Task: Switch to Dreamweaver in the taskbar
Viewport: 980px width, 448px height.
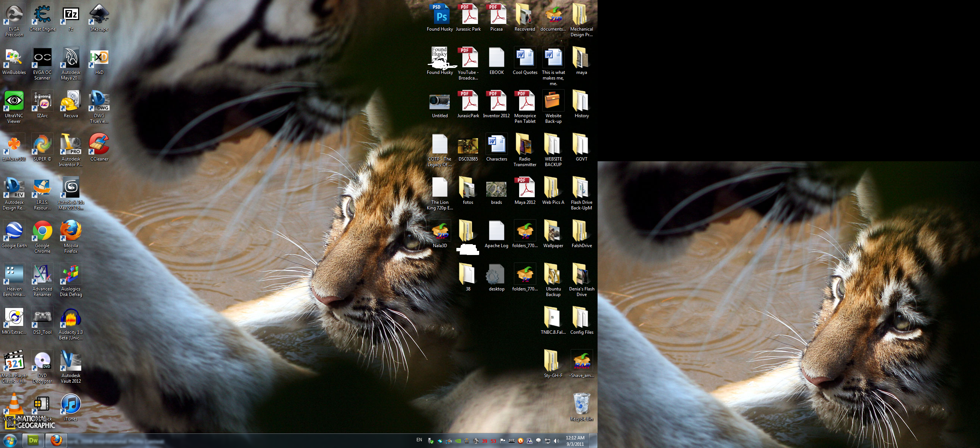Action: 34,441
